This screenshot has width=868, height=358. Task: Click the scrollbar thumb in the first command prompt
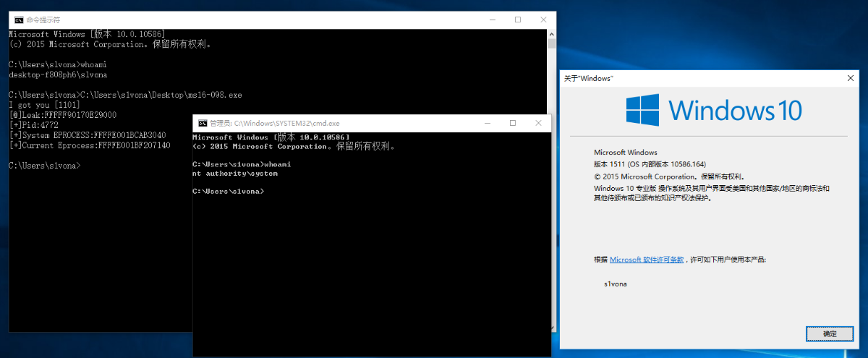[x=551, y=43]
